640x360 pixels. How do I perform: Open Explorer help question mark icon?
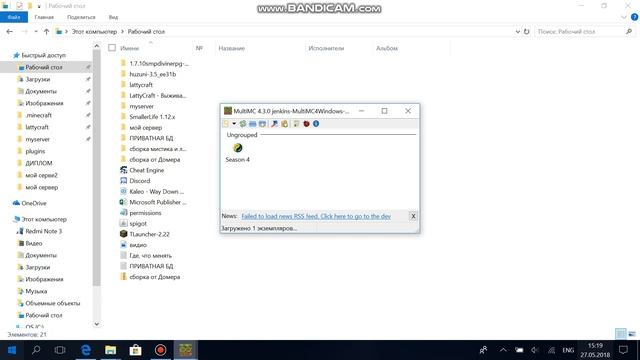(634, 17)
